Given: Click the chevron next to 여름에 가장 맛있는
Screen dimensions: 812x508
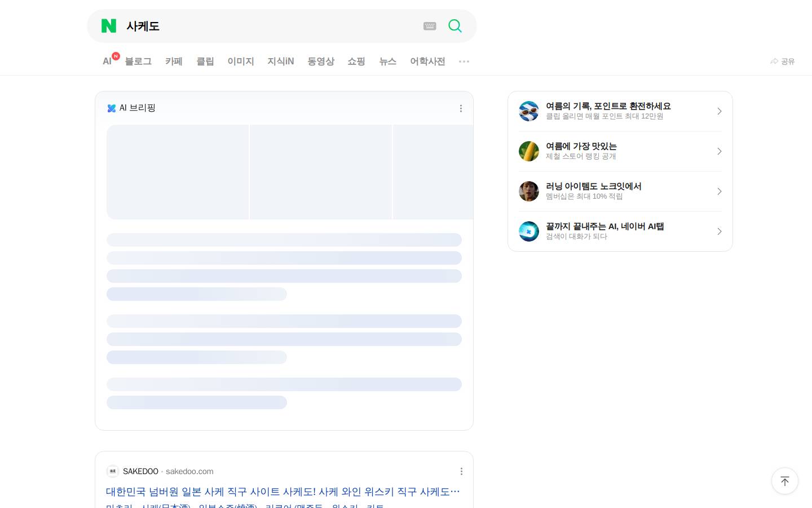Looking at the screenshot, I should click(x=719, y=151).
